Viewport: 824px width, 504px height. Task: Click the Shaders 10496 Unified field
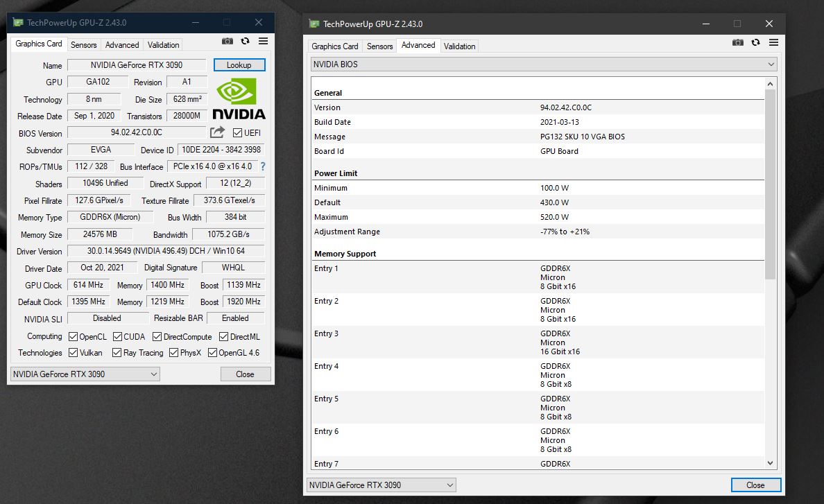coord(105,183)
